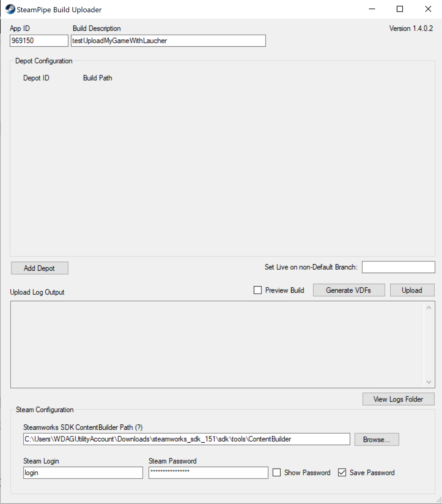Enable the Preview Build checkbox
442x504 pixels.
[258, 290]
